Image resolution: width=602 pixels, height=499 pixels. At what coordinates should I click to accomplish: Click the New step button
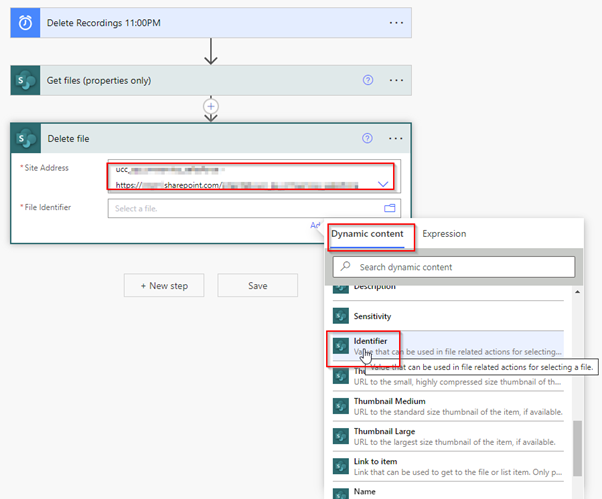(x=164, y=286)
